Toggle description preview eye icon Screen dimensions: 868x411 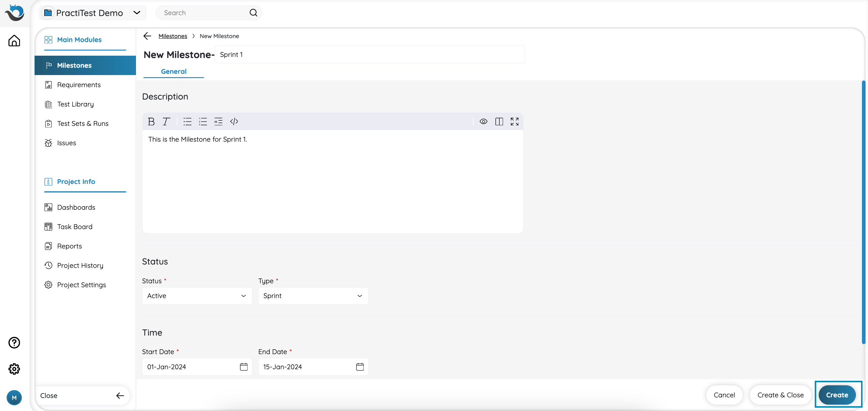point(484,122)
